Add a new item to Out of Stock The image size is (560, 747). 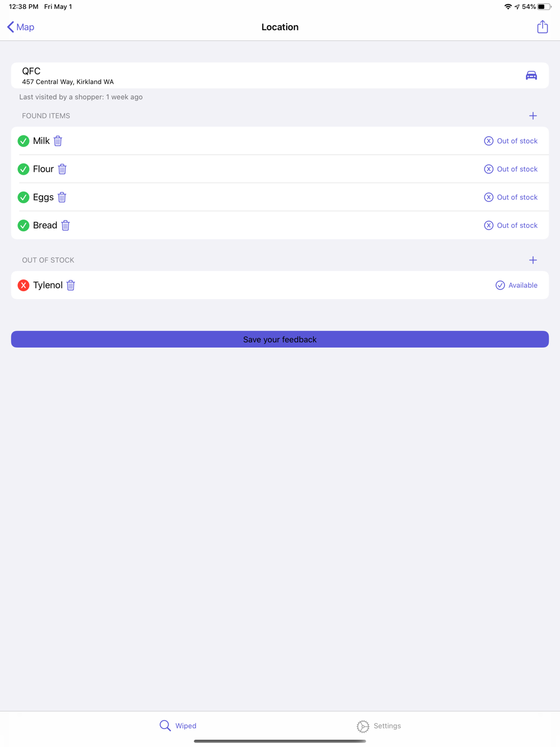533,260
